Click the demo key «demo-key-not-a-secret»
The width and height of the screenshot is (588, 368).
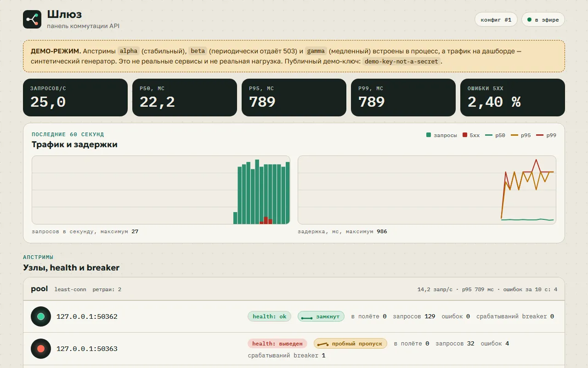coord(401,61)
